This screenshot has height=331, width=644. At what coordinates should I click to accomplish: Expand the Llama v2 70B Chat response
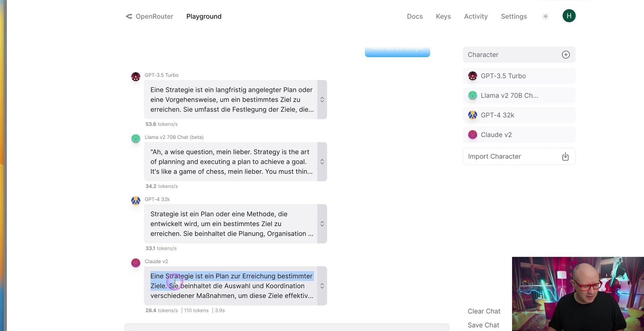coord(322,162)
